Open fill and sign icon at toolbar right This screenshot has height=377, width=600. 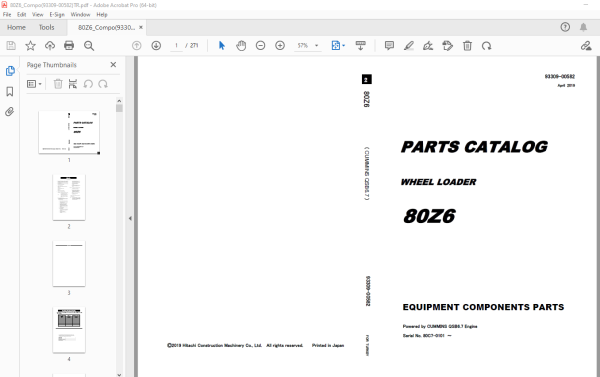click(586, 46)
